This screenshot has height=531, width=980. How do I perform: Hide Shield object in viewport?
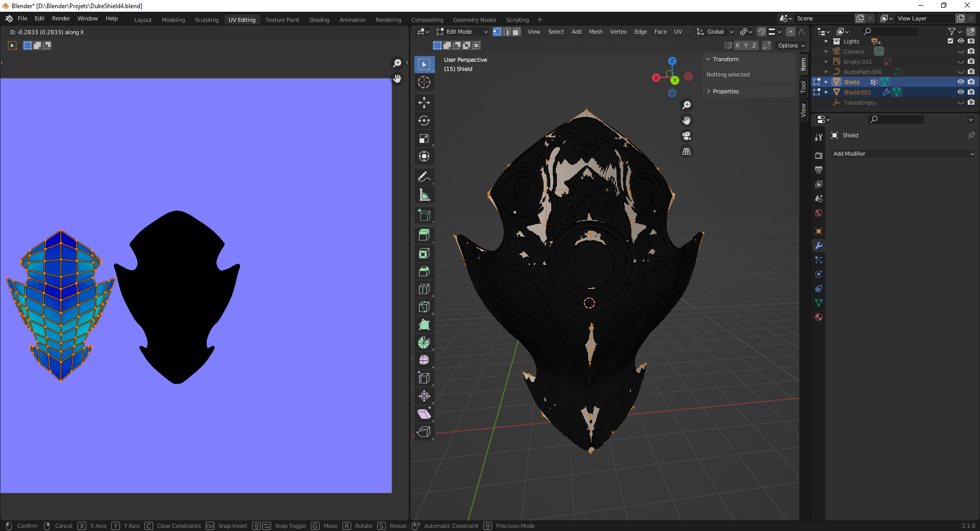(961, 82)
